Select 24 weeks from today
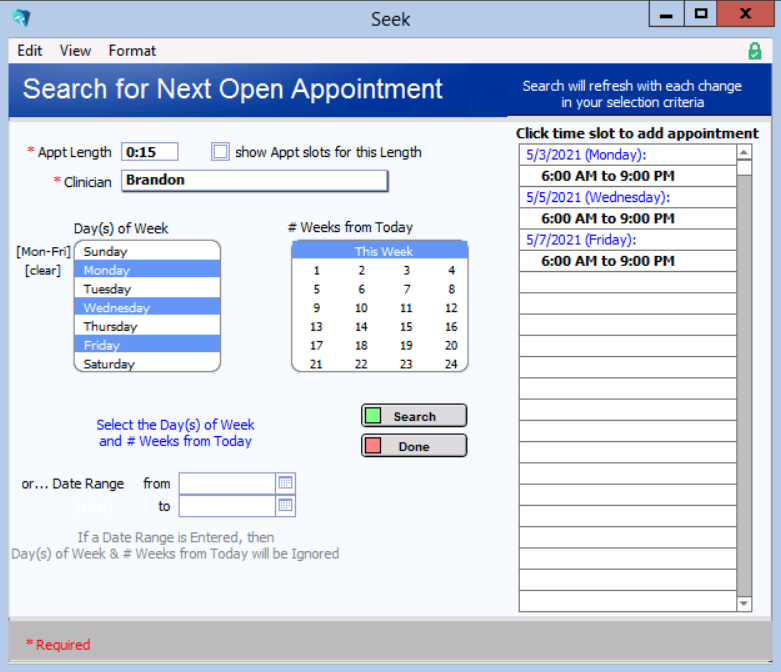 451,364
